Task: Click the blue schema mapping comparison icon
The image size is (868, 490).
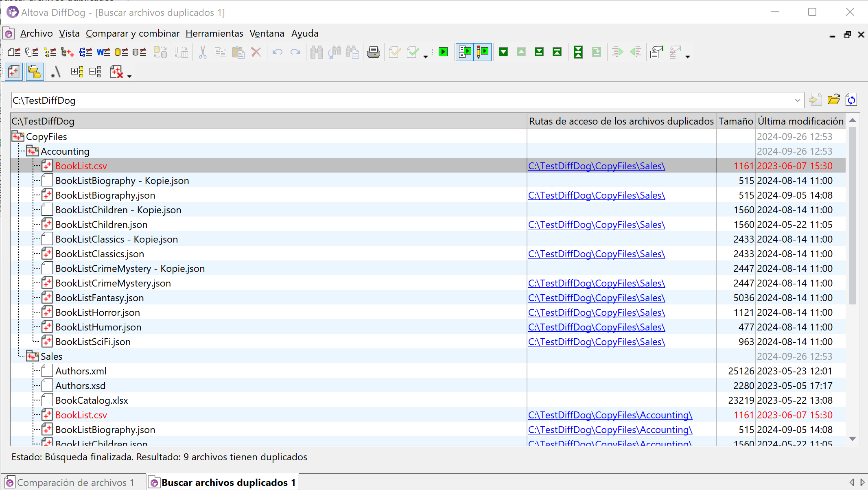Action: [x=85, y=52]
